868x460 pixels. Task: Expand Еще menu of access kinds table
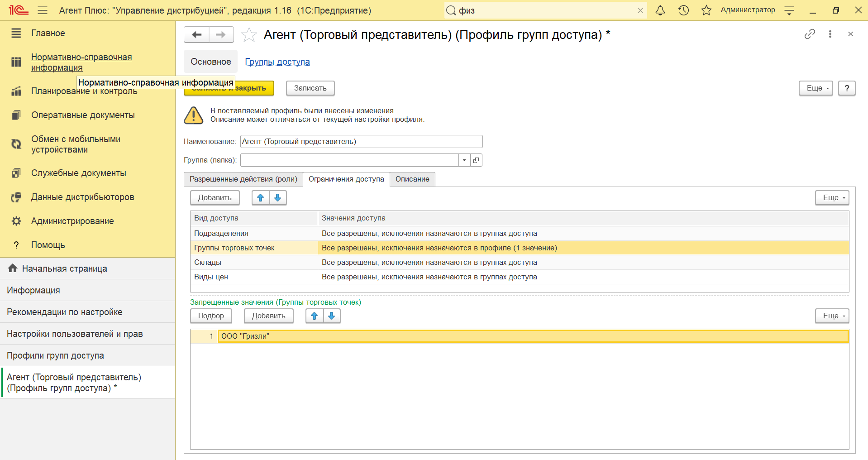coord(832,198)
